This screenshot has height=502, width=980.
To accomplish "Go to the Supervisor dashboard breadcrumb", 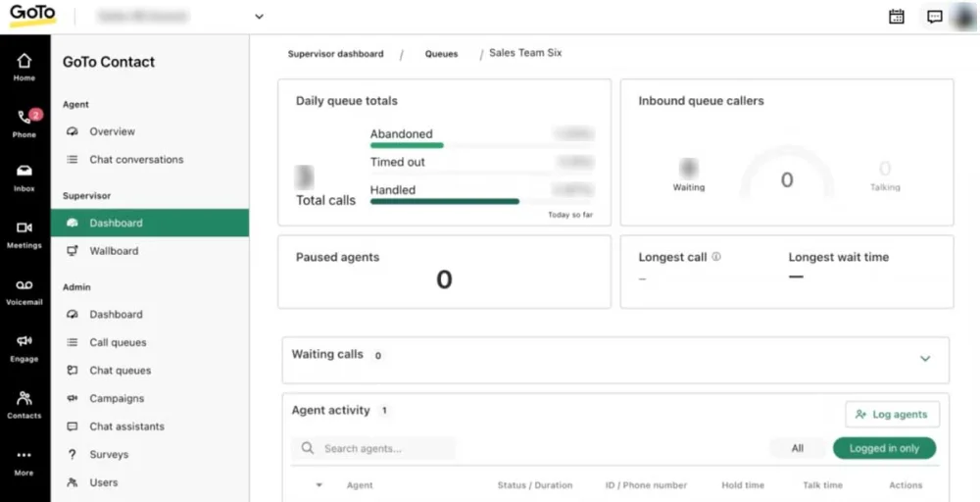I will click(x=335, y=54).
